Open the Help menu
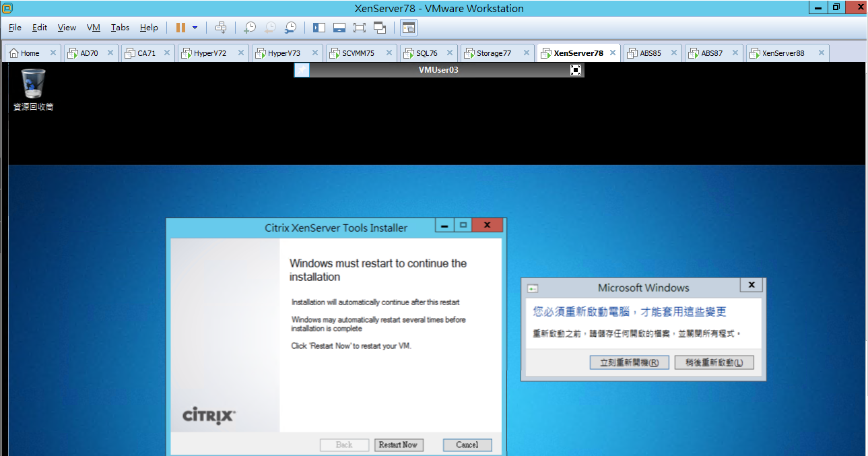868x456 pixels. coord(149,28)
